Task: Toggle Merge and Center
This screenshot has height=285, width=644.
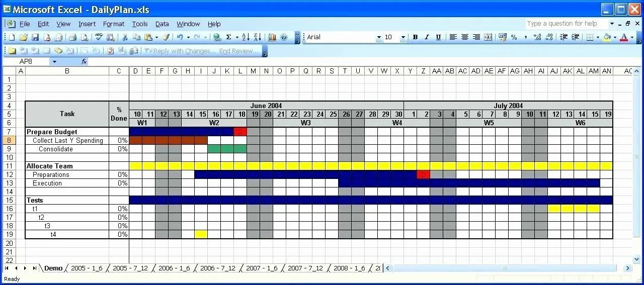Action: (488, 37)
